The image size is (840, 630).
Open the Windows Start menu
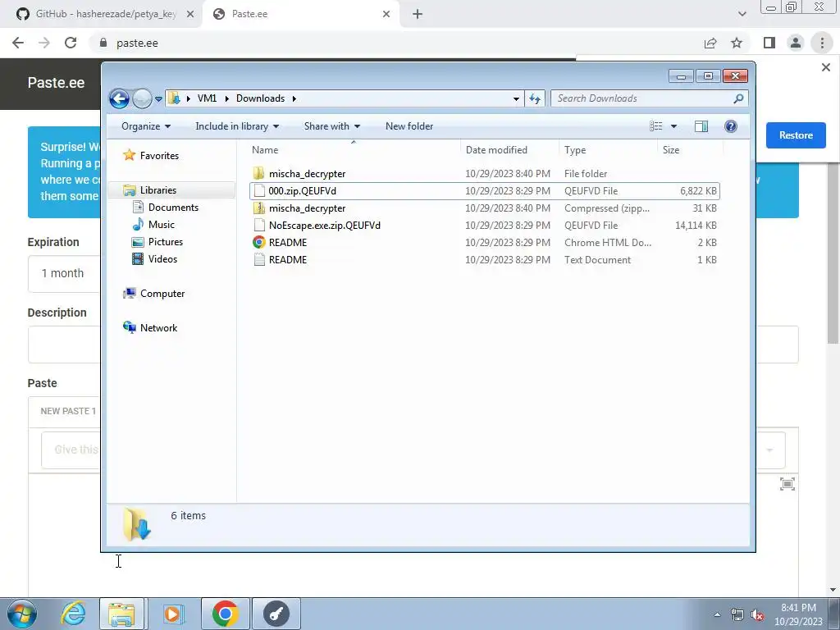[22, 614]
